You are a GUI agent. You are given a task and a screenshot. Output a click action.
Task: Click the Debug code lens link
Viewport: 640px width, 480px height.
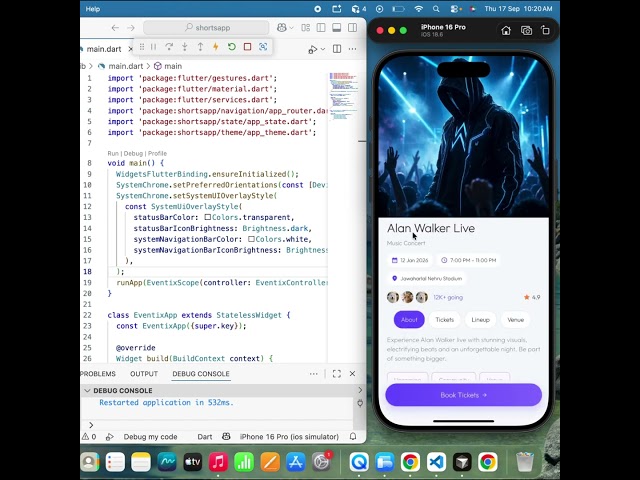pos(133,153)
